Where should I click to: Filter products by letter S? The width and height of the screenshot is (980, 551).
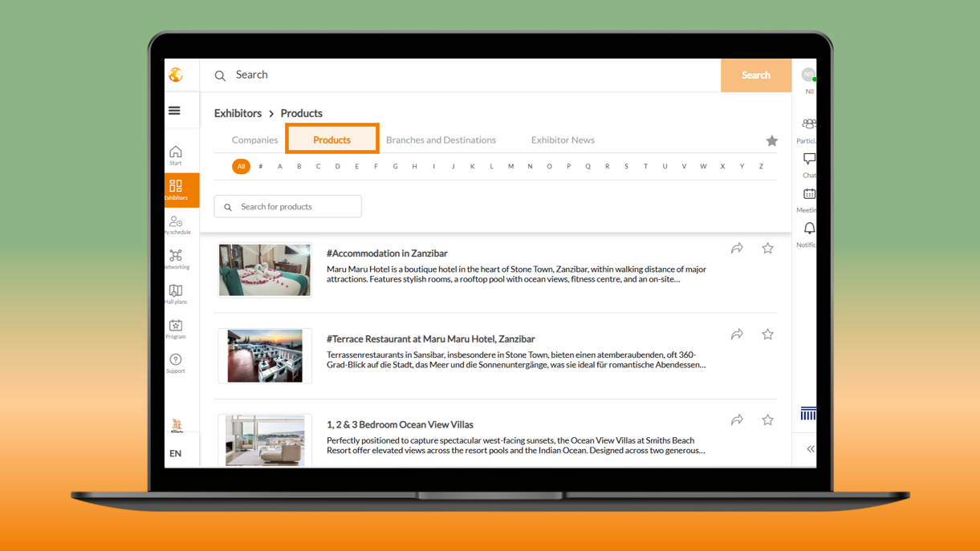pyautogui.click(x=626, y=166)
